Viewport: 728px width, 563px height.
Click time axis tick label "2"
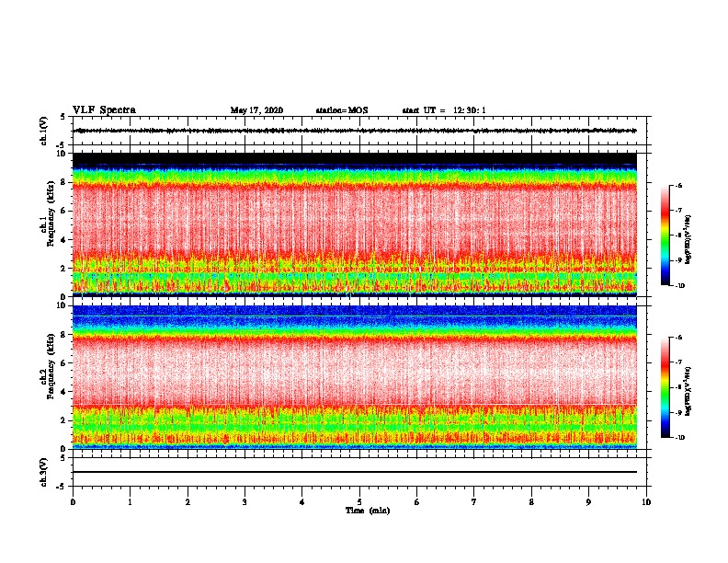pyautogui.click(x=188, y=502)
